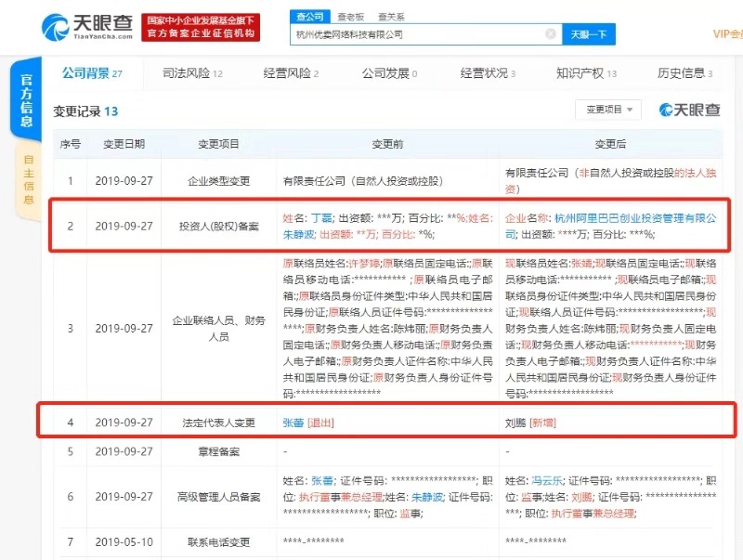Open the 经营风险 tab
The width and height of the screenshot is (743, 560).
291,73
